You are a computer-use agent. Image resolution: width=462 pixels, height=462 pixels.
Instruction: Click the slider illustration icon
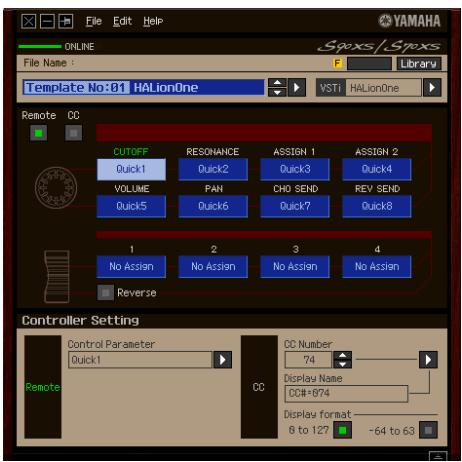point(57,277)
